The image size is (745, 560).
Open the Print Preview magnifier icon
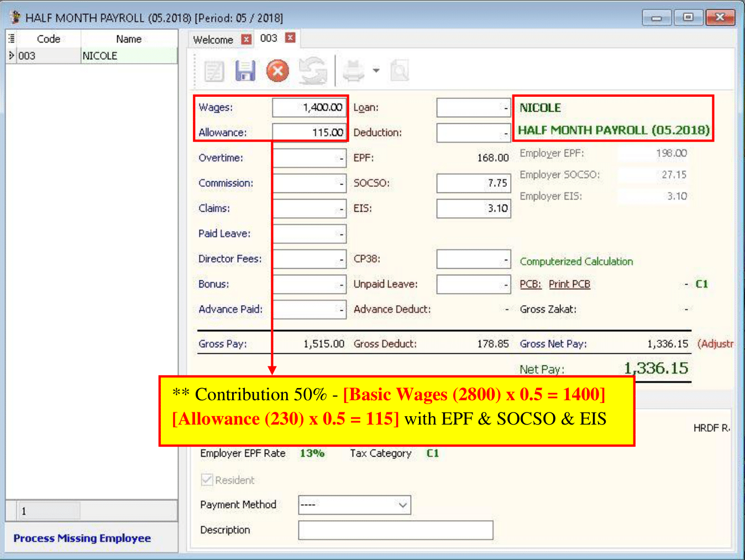(x=399, y=71)
